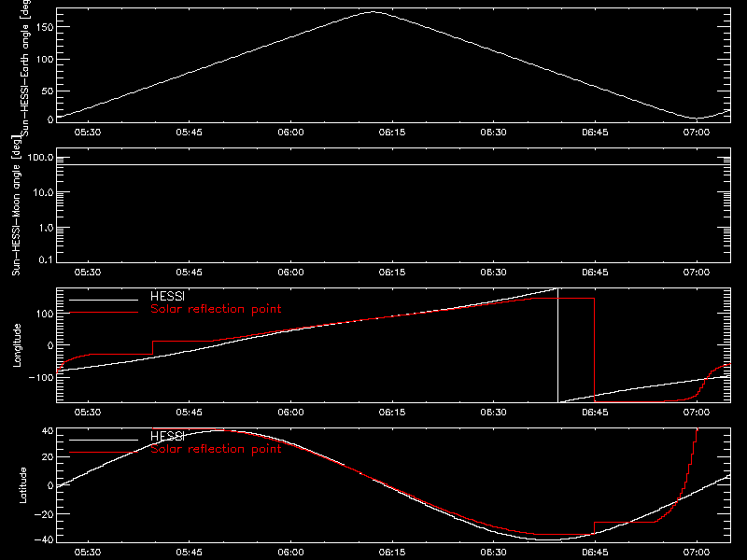Select HESSI legend label in Longitude plot
The image size is (747, 560).
(167, 297)
